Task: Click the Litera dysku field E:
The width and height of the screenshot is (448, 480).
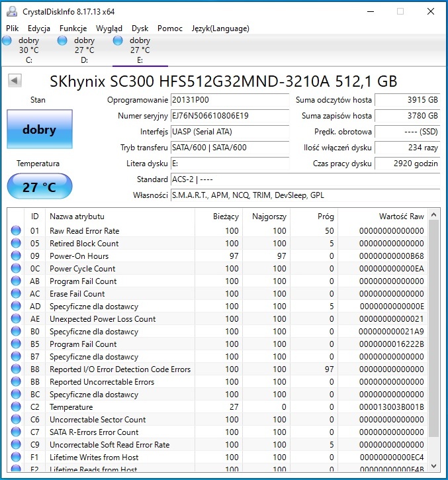Action: [230, 164]
